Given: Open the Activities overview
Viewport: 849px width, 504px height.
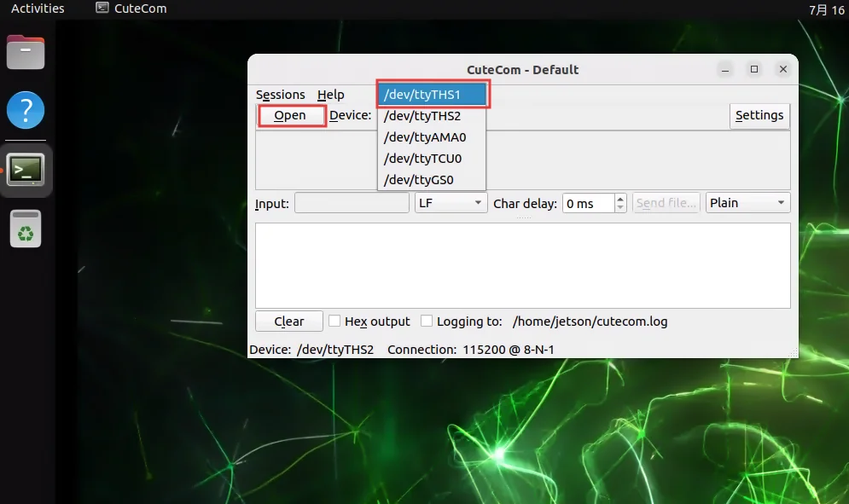Looking at the screenshot, I should pyautogui.click(x=38, y=9).
